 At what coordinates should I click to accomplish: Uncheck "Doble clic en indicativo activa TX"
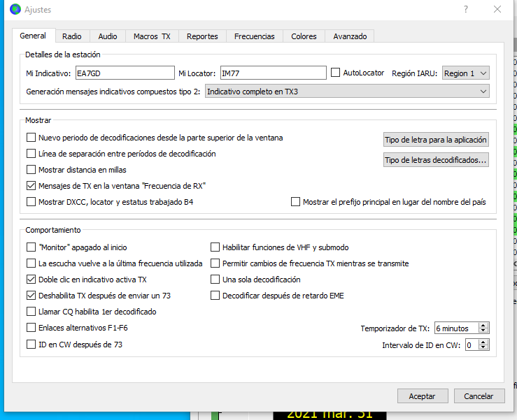point(31,280)
